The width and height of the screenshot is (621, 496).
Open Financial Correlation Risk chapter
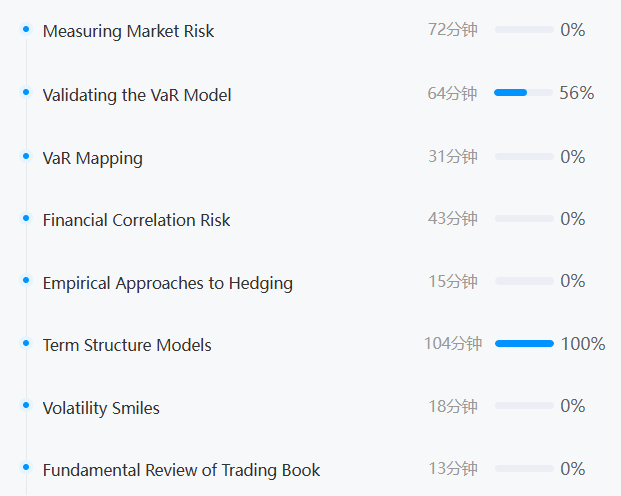point(136,220)
